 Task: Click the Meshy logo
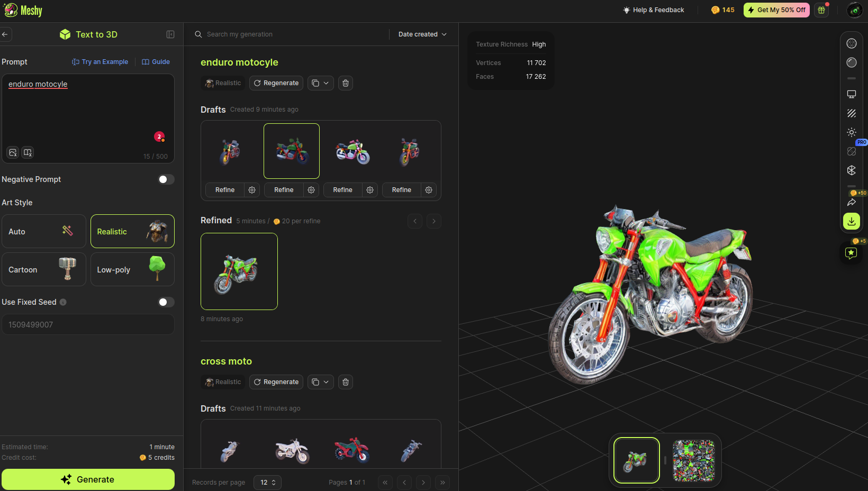23,10
